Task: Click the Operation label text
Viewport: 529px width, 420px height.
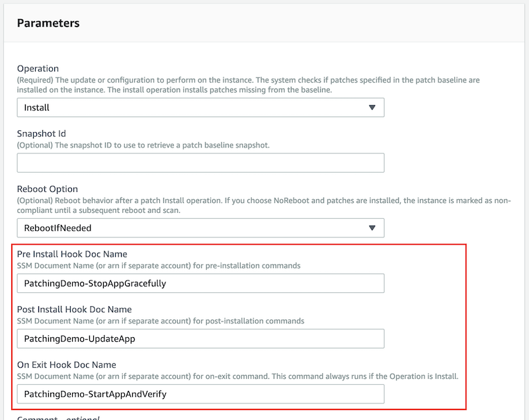Action: (x=37, y=69)
